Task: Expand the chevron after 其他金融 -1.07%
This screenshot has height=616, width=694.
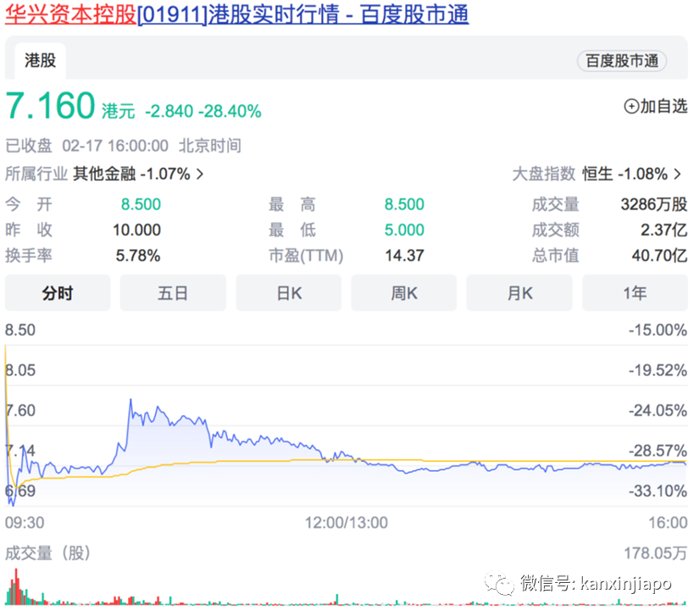Action: [200, 174]
